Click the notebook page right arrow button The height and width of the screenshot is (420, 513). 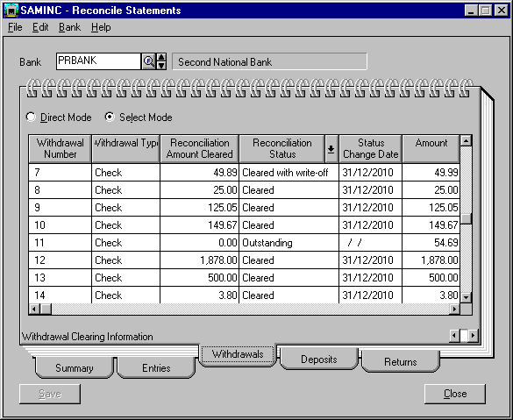[473, 335]
